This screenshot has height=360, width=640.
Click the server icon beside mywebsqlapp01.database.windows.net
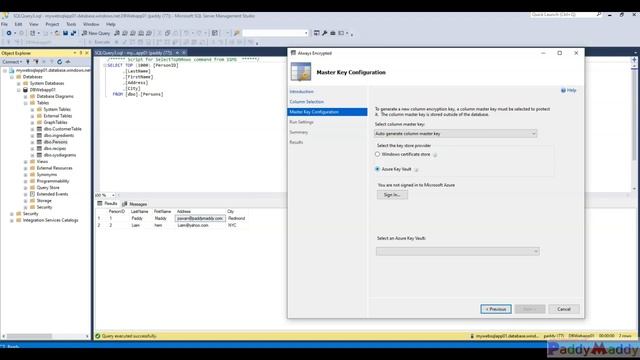point(12,70)
